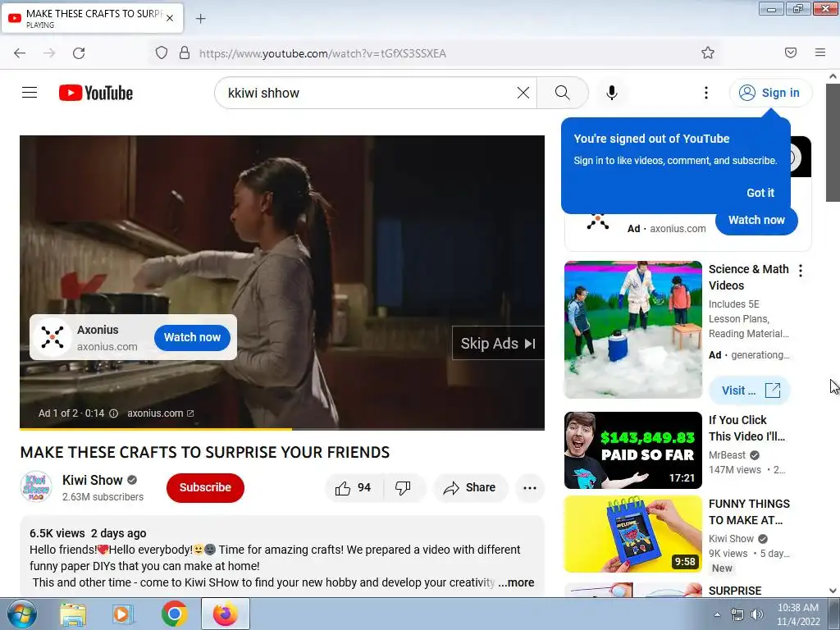Screen dimensions: 840x630
Task: Open MrBeast channel name
Action: point(727,454)
